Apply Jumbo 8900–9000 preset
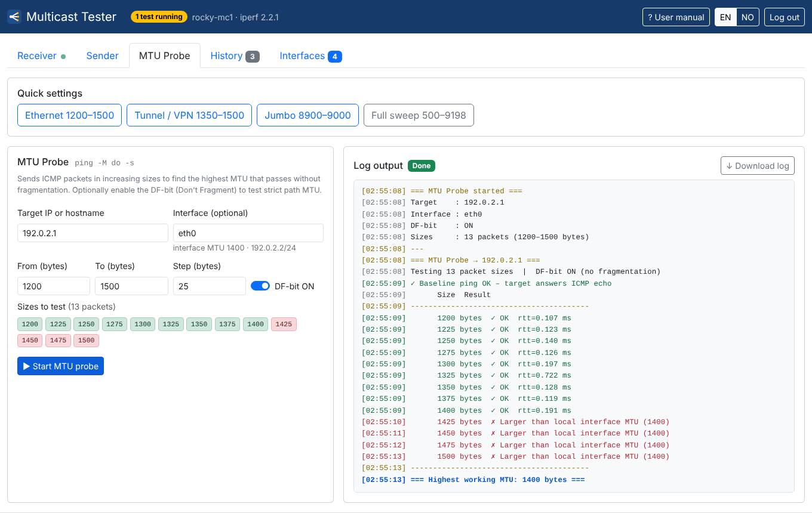This screenshot has width=812, height=513. [x=308, y=115]
